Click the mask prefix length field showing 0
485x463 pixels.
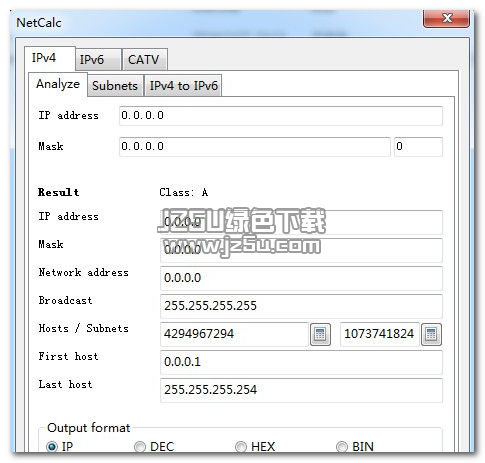[x=418, y=147]
